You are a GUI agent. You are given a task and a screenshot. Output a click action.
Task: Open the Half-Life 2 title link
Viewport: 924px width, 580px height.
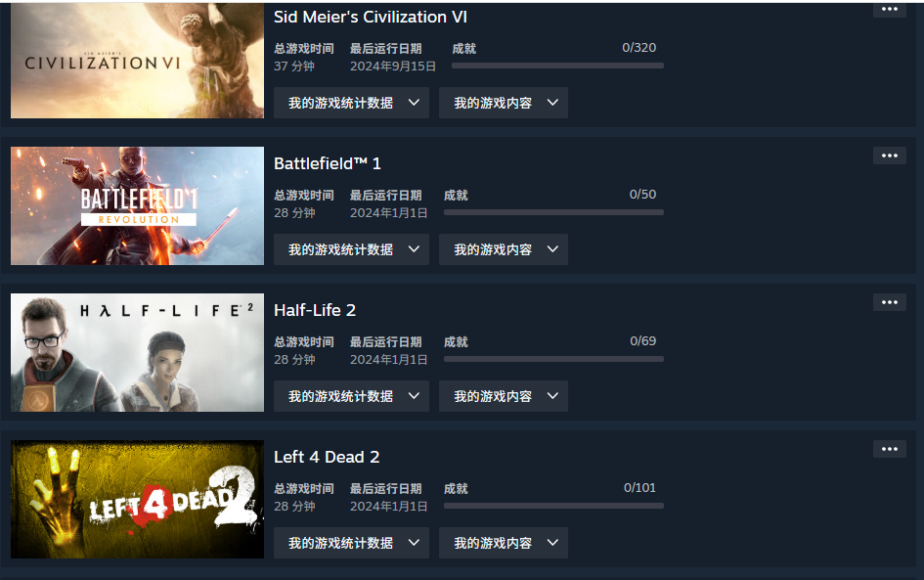pyautogui.click(x=315, y=310)
